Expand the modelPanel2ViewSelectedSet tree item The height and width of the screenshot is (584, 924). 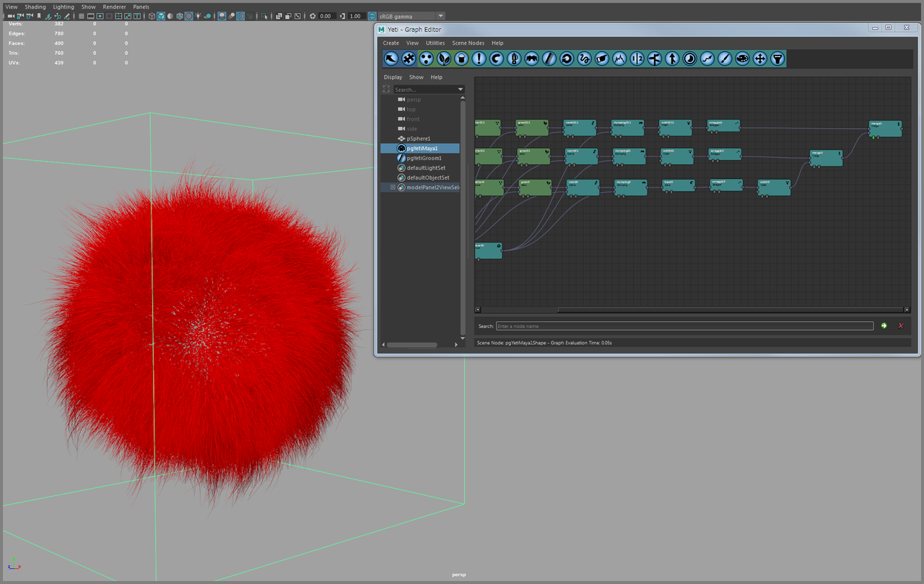[x=393, y=188]
